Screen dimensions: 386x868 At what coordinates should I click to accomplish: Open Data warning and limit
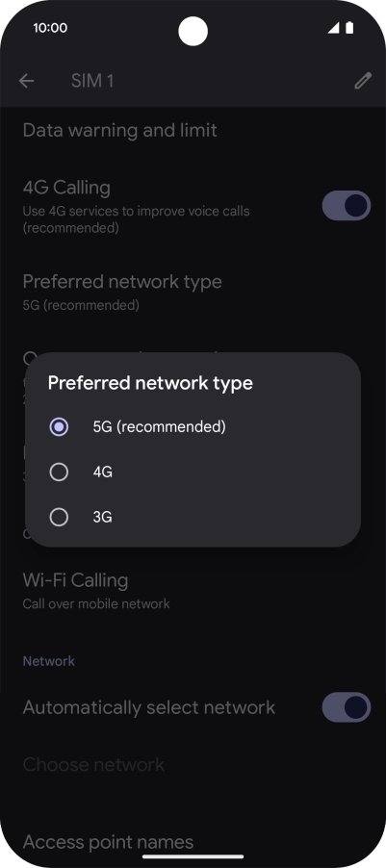click(x=193, y=131)
